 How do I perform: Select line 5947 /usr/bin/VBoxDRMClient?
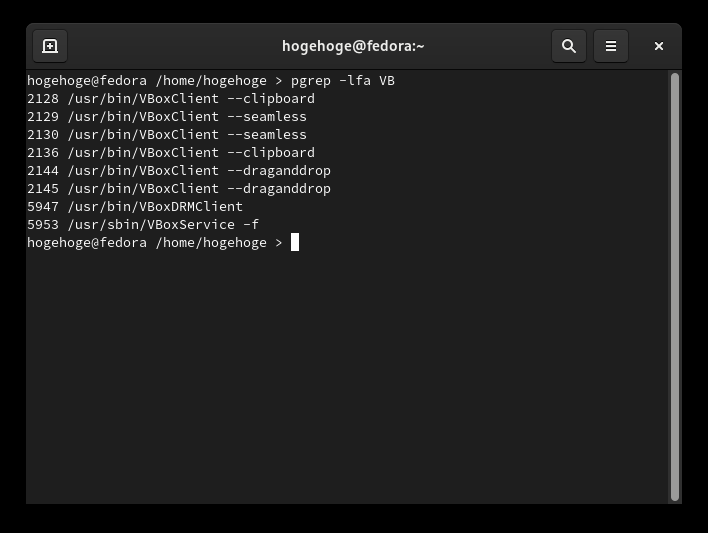click(135, 207)
